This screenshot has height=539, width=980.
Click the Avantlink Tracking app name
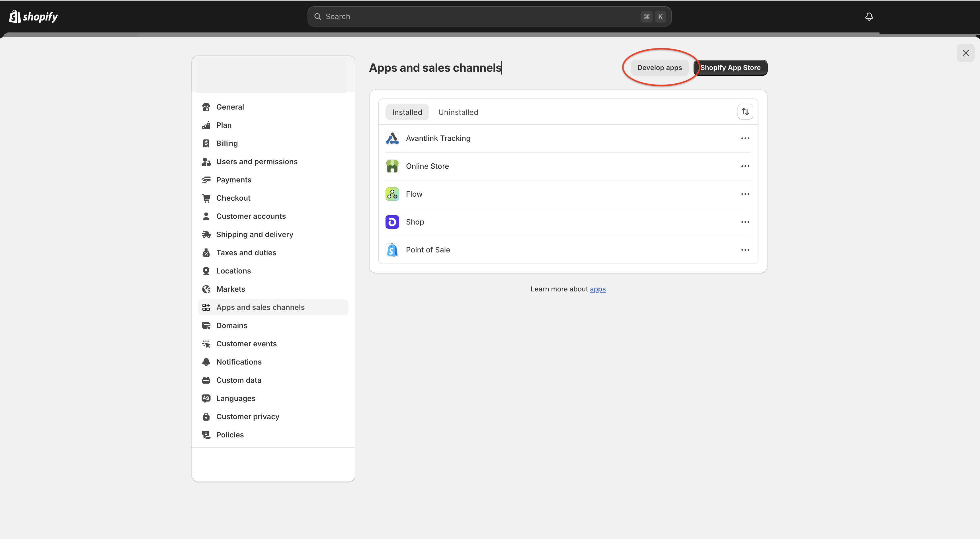pos(438,139)
